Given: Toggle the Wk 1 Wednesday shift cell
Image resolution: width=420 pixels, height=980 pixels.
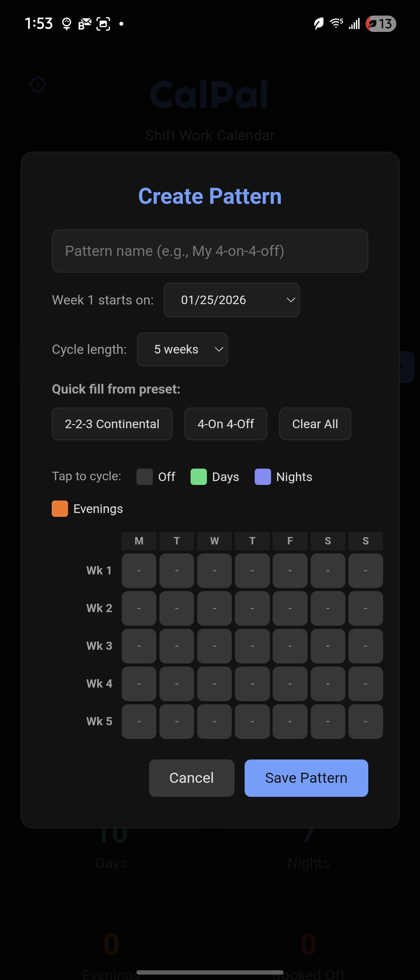Looking at the screenshot, I should coord(215,570).
